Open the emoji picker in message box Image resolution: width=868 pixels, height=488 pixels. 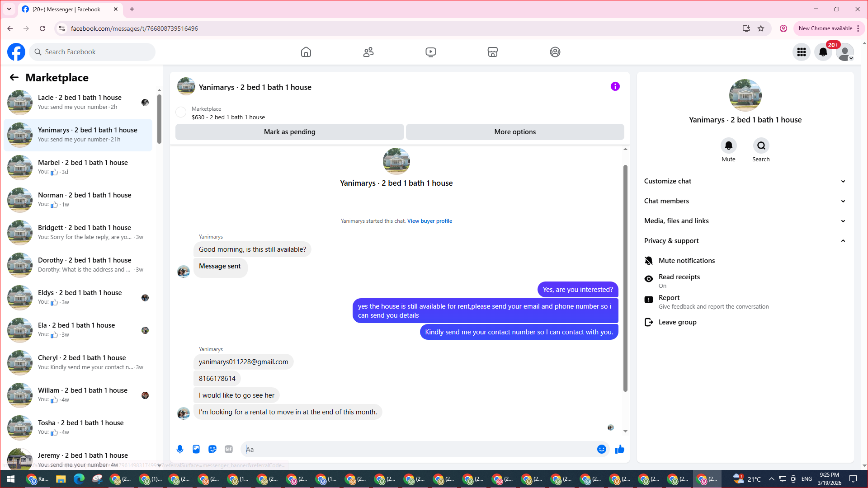click(x=601, y=449)
